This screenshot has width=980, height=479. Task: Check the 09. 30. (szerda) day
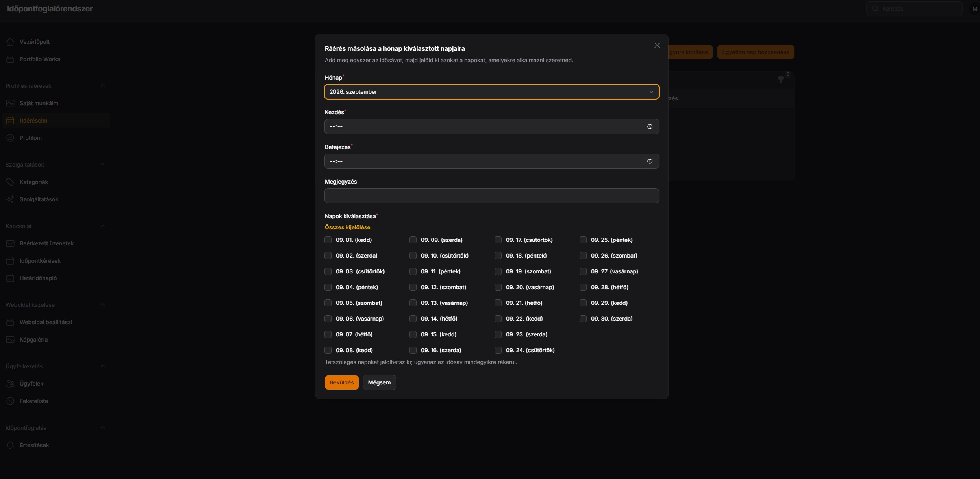583,319
